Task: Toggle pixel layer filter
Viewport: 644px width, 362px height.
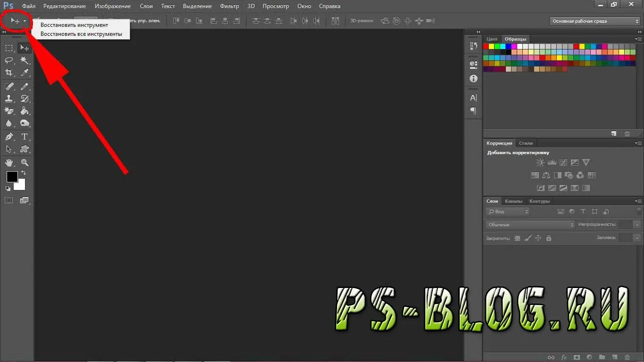Action: tap(561, 212)
